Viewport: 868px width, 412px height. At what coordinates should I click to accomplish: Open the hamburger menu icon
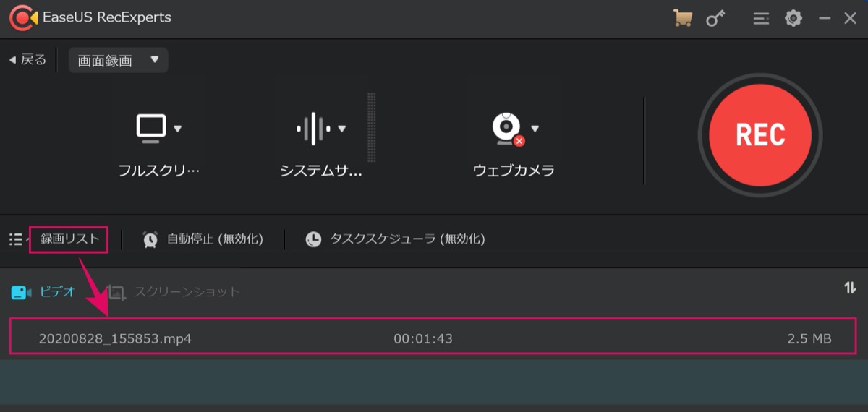click(760, 18)
